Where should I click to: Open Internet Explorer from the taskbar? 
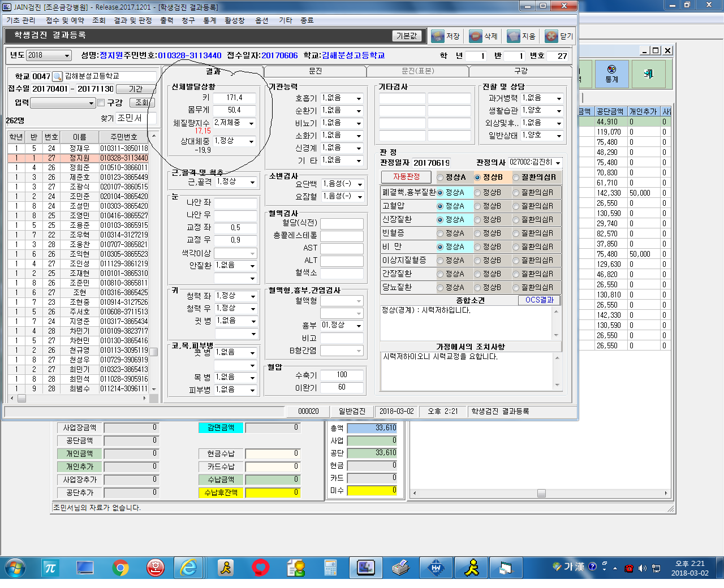pos(188,567)
